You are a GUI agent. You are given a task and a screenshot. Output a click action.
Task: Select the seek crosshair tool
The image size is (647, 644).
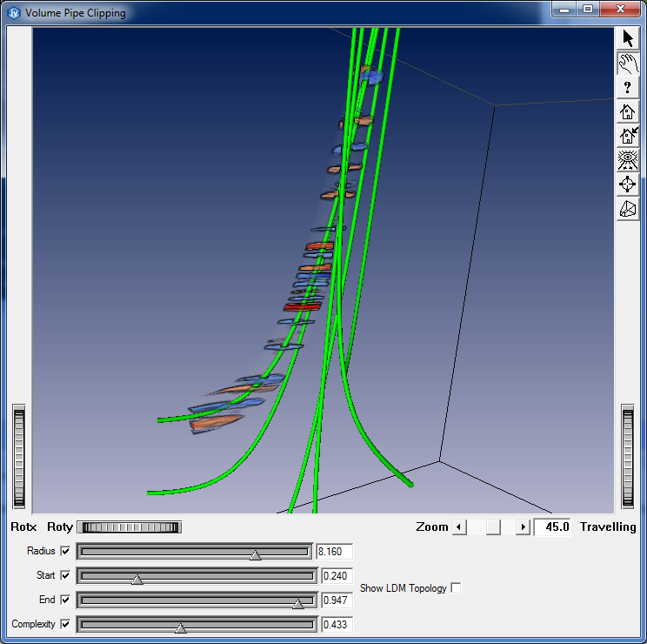pos(627,184)
